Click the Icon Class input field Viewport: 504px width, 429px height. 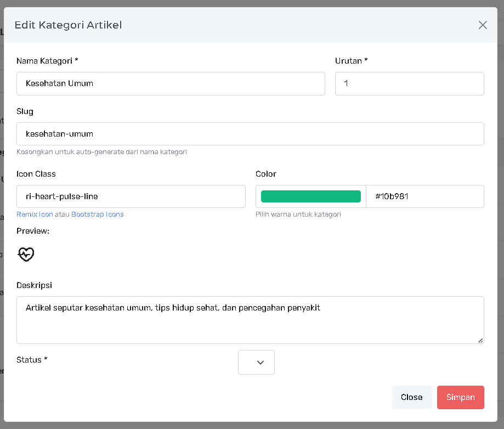(131, 196)
